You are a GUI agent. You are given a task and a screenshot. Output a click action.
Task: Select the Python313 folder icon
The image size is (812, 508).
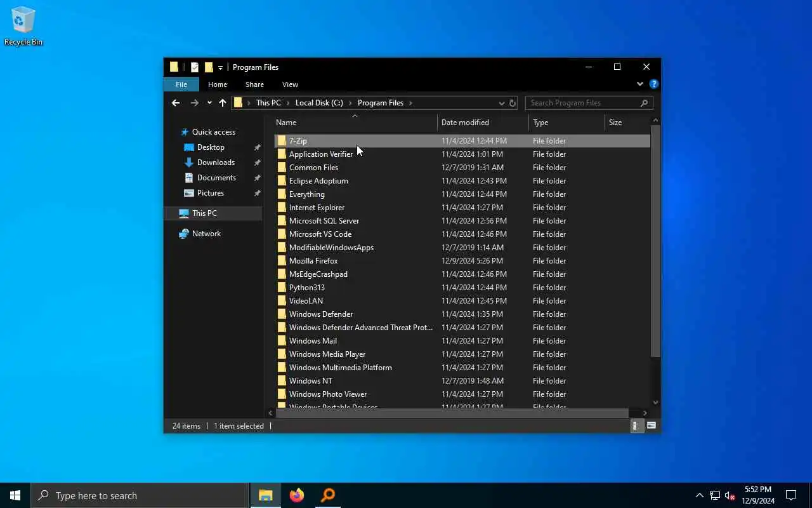[x=282, y=288]
